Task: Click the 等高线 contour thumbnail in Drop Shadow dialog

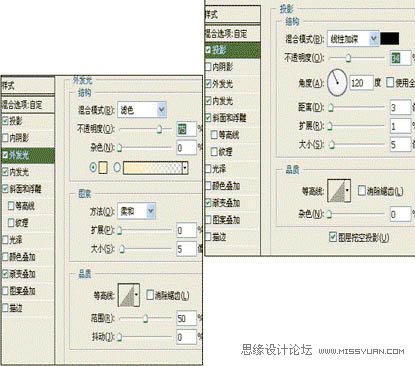Action: point(337,191)
